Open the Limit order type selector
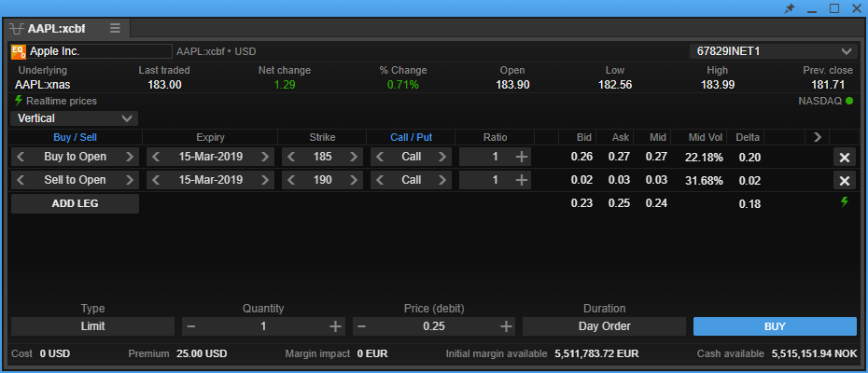 [92, 326]
